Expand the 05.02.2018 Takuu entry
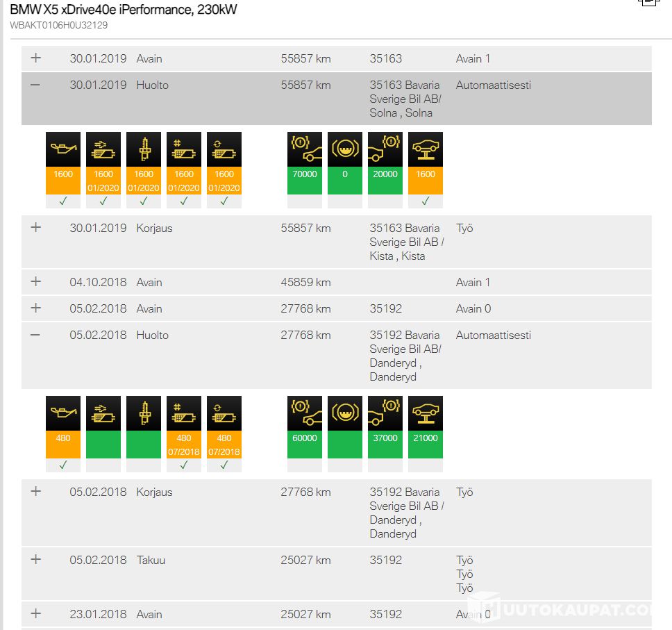The height and width of the screenshot is (630, 672). point(36,559)
